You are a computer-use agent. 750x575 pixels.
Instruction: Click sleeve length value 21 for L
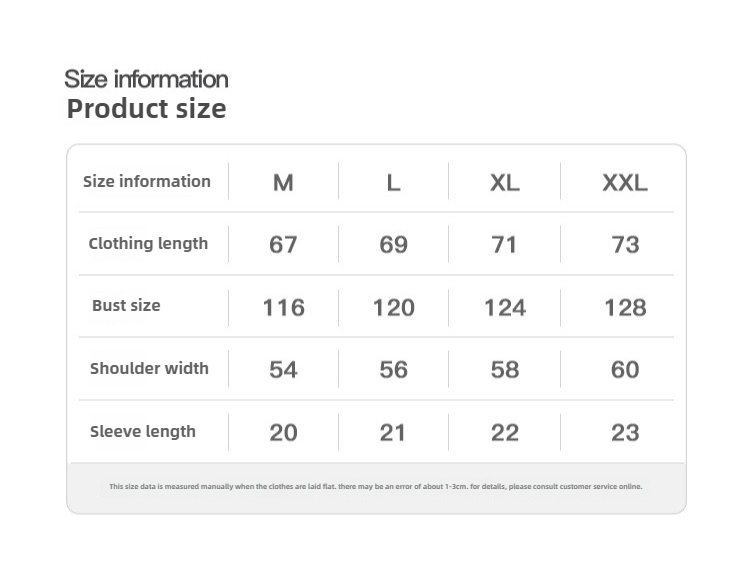coord(393,433)
